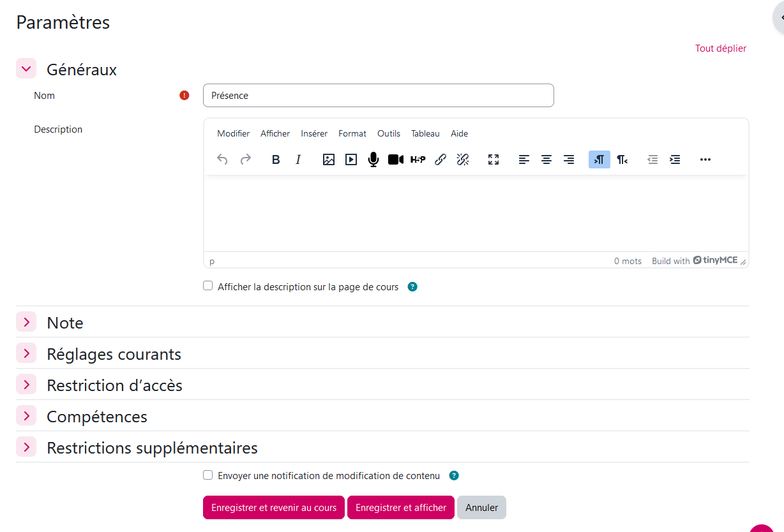Expand the Restriction d'accès section
The width and height of the screenshot is (784, 532).
26,385
